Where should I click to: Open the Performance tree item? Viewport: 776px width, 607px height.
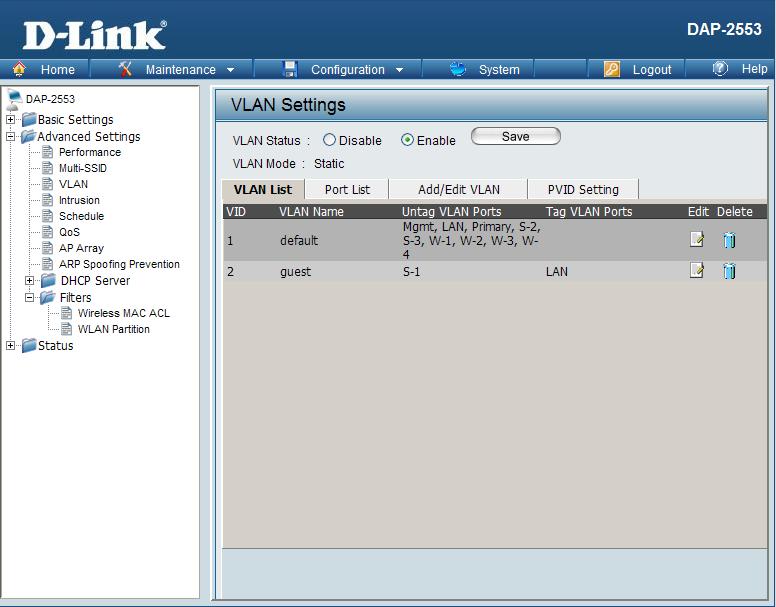click(x=90, y=152)
